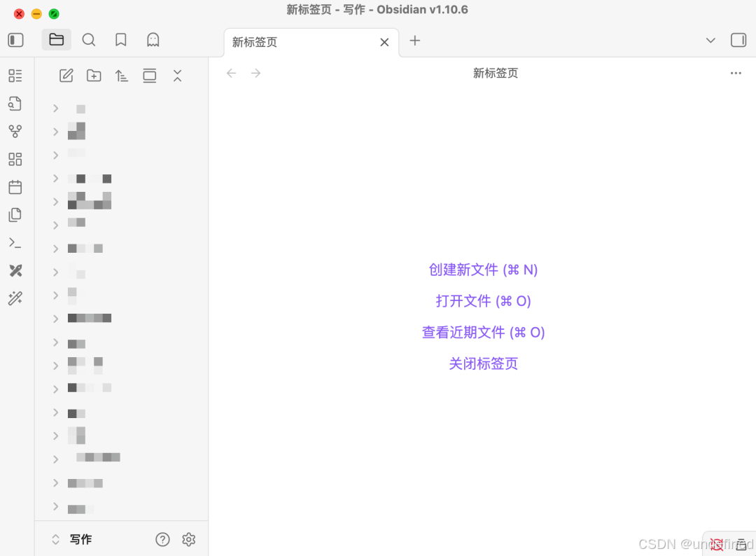Click the magic wand icon in the ribbon

point(15,299)
